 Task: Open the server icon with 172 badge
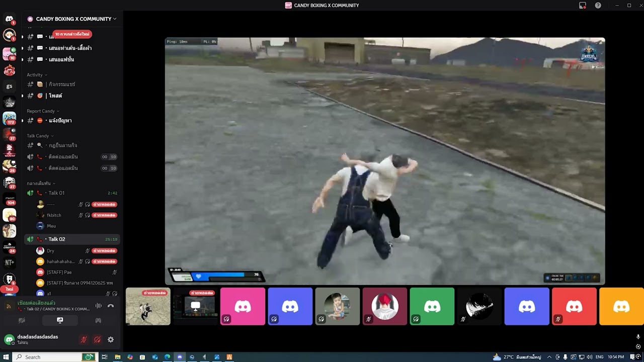pyautogui.click(x=9, y=119)
